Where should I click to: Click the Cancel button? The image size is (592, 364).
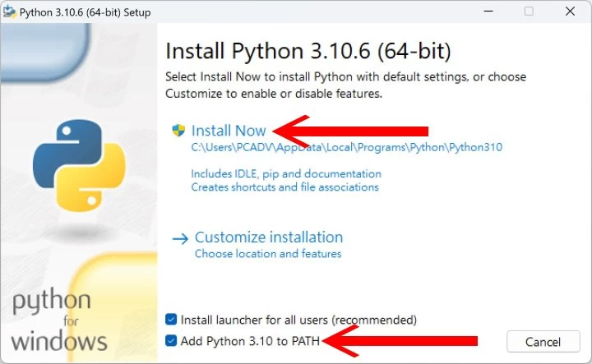pos(543,342)
